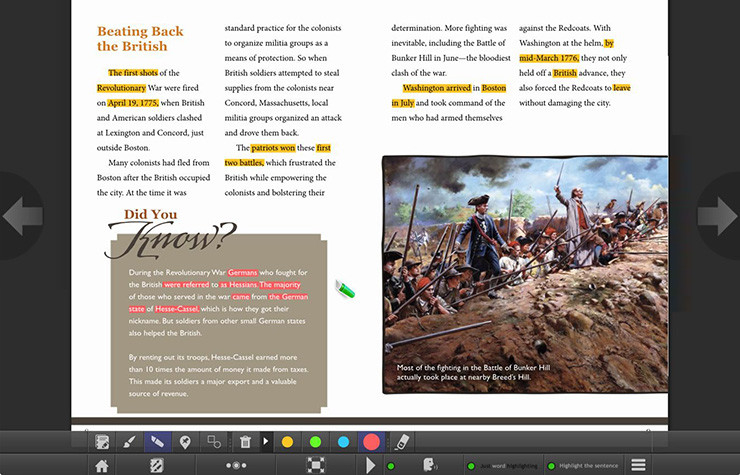The width and height of the screenshot is (740, 475).
Task: Open the hamburger menu
Action: point(638,465)
